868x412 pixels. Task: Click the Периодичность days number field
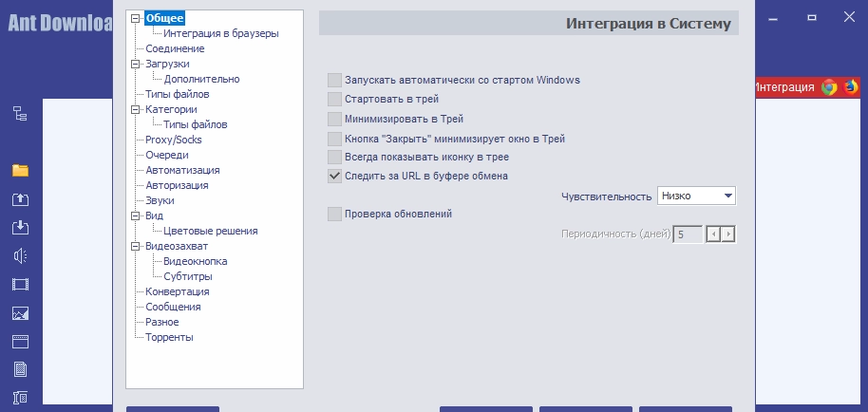[688, 234]
